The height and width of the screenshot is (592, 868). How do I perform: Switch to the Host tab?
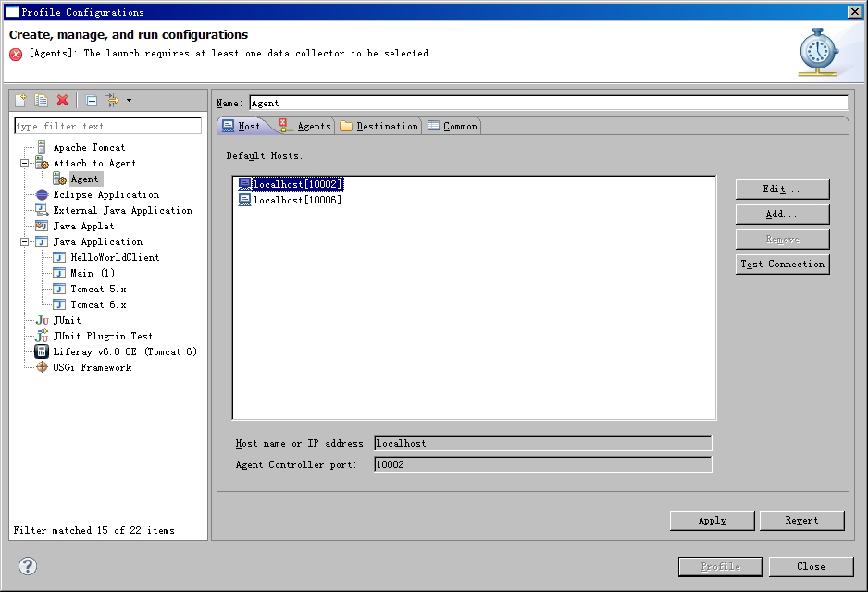242,126
